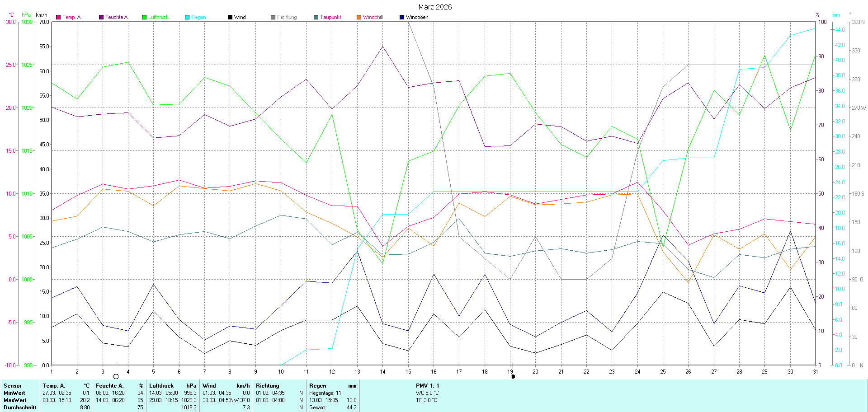Click the PMV-1:-1 label

427,386
